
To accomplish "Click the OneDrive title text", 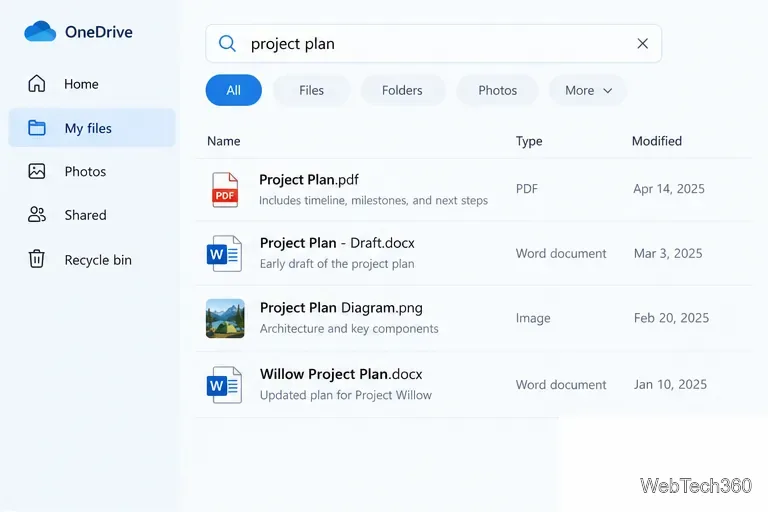I will 99,32.
